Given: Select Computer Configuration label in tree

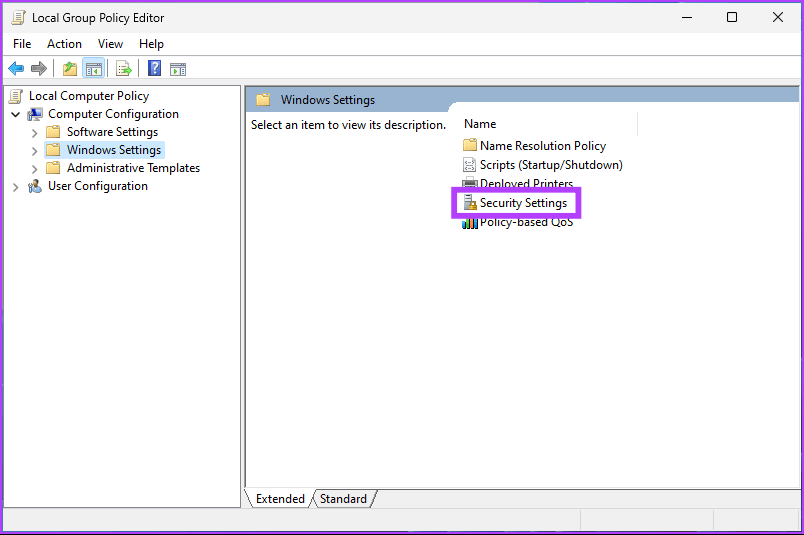Looking at the screenshot, I should pyautogui.click(x=113, y=114).
